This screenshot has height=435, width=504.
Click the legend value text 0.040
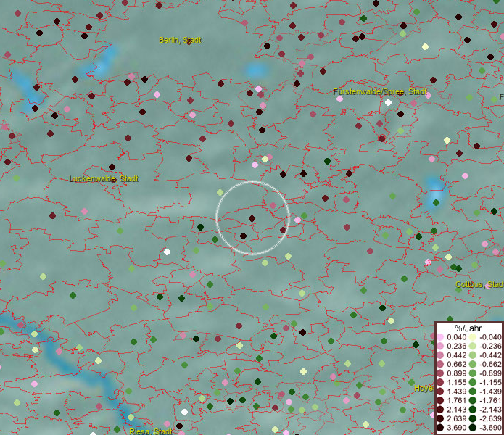(457, 337)
